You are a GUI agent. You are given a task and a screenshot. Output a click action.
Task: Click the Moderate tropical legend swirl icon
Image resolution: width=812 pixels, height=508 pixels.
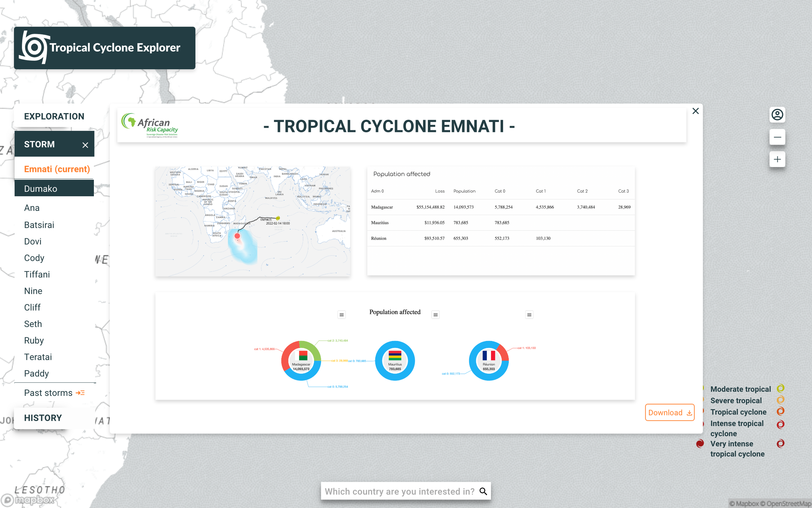point(780,388)
